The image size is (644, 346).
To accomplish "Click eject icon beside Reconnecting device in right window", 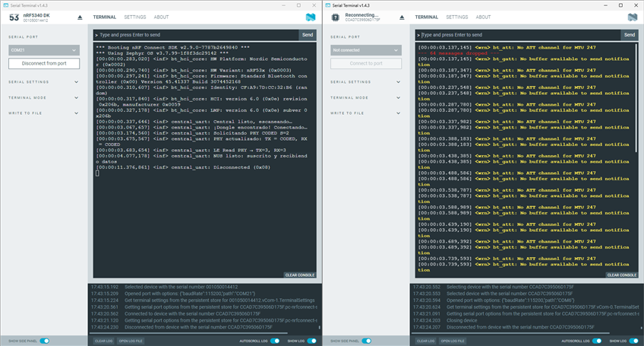I will pos(402,17).
